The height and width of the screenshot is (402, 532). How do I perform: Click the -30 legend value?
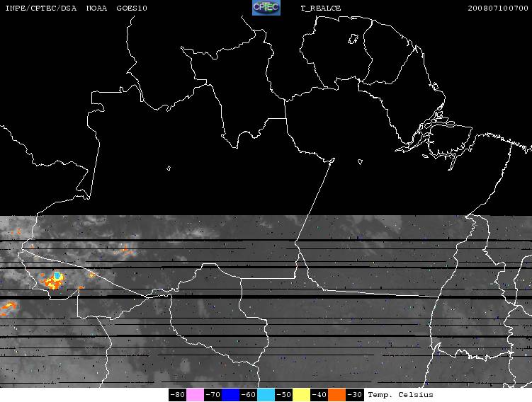click(x=354, y=395)
